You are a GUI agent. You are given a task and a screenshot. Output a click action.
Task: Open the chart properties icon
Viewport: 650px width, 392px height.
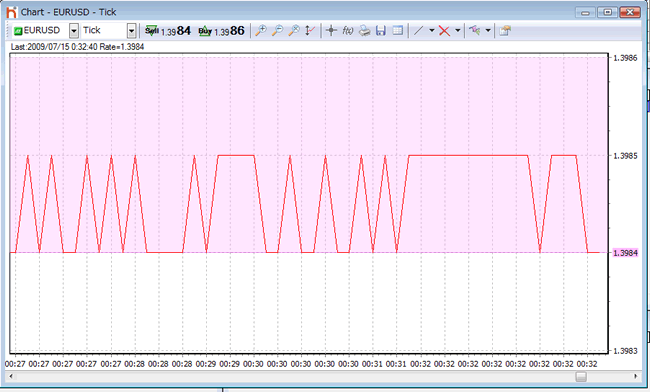click(504, 30)
